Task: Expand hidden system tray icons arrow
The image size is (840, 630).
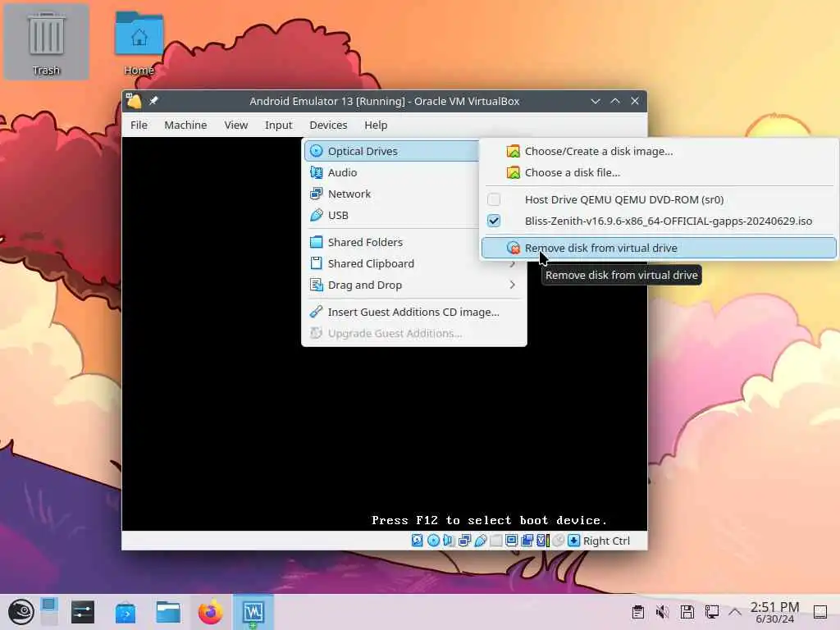Action: click(x=735, y=612)
